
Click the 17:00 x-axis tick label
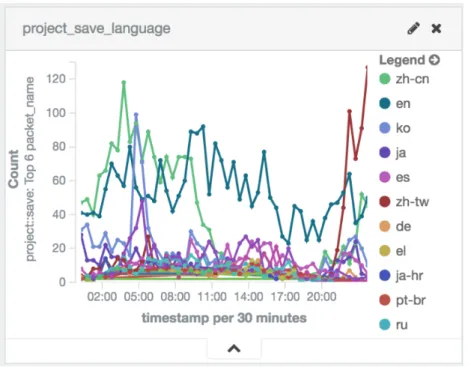click(285, 296)
